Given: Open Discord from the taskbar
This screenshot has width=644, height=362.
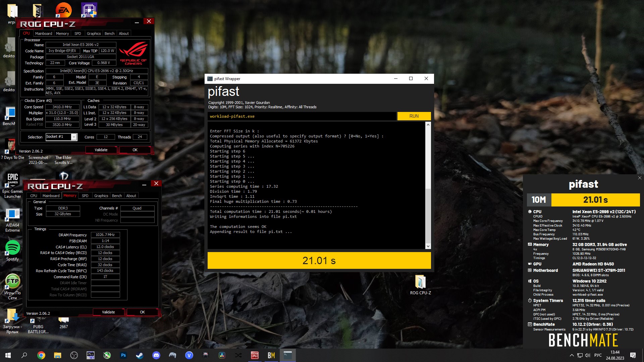Looking at the screenshot, I should coord(156,355).
